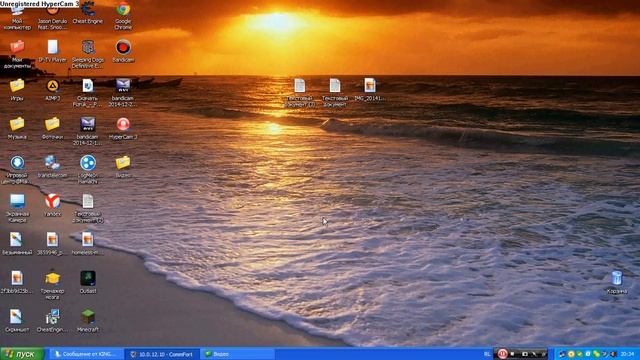Click the red HyperCam pause button
Viewport: 640px width, 360px height.
click(x=502, y=354)
